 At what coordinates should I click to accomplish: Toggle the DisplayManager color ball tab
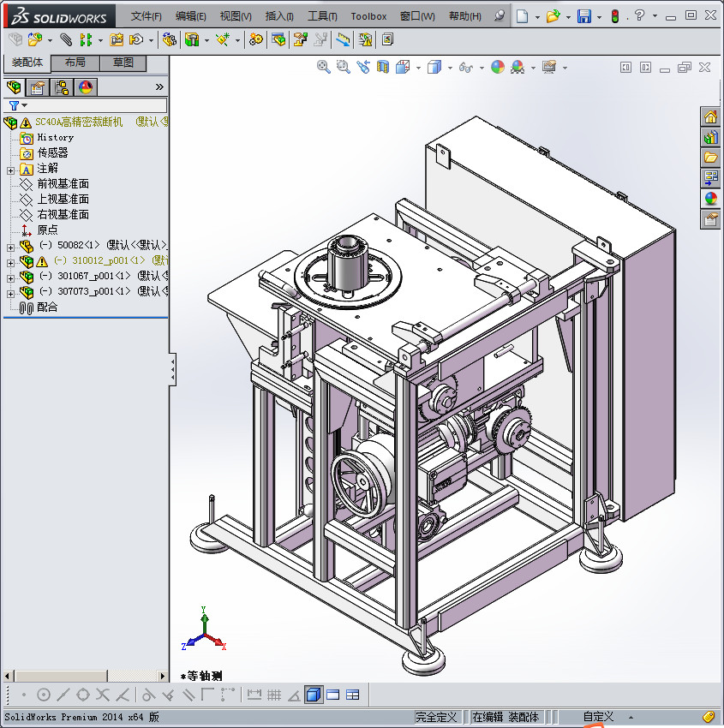[x=85, y=87]
